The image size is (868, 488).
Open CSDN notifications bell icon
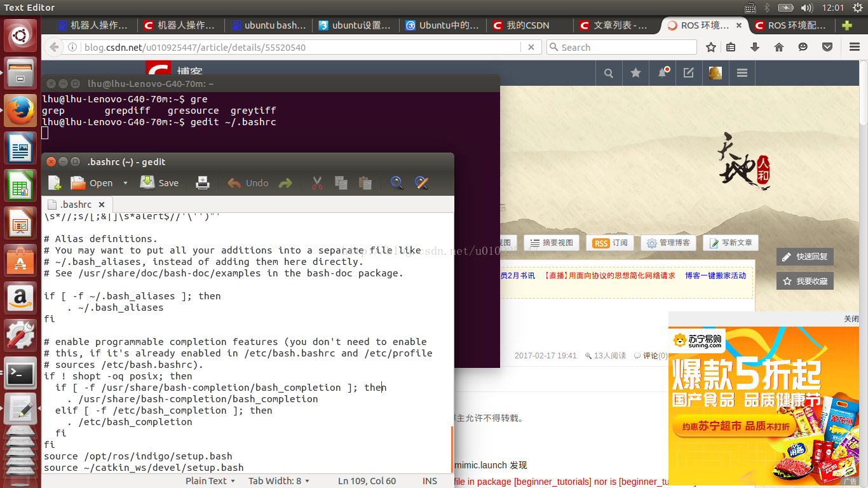pyautogui.click(x=662, y=73)
